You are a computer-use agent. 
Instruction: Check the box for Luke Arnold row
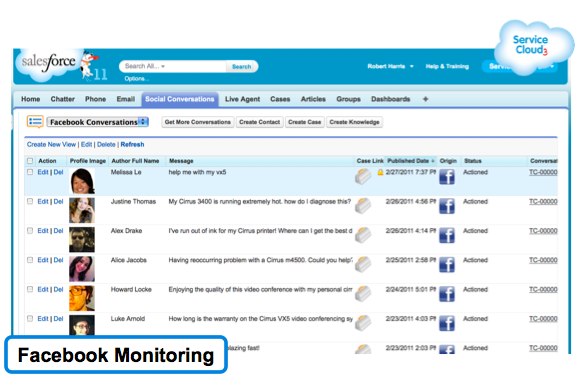30,319
